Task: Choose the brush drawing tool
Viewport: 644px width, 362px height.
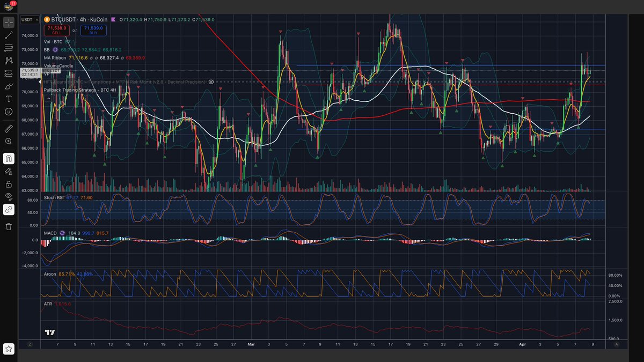Action: point(9,86)
